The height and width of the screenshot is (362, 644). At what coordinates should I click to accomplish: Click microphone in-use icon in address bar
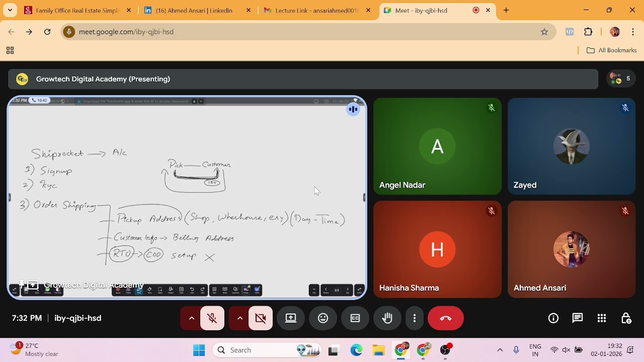69,32
